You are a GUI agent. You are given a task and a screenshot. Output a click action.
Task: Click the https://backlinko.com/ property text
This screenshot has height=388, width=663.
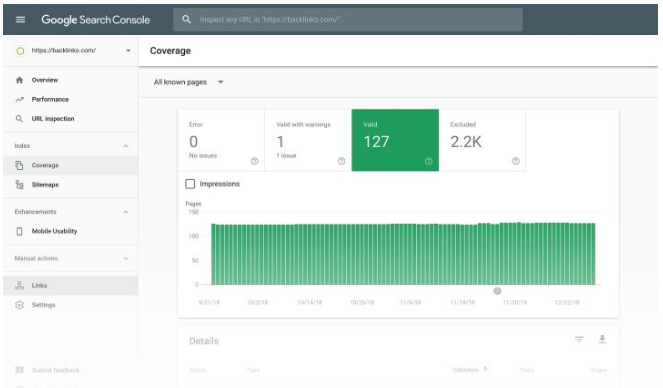tap(64, 50)
